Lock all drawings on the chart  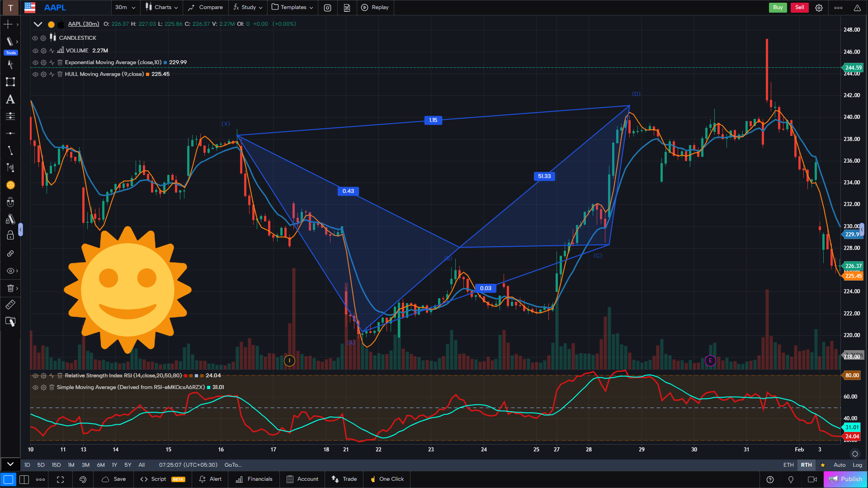10,236
